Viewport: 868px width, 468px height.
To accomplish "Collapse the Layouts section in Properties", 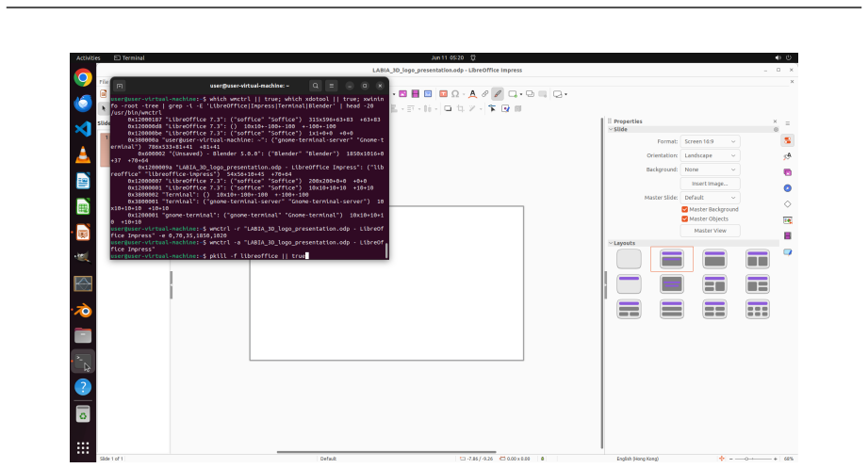I will coord(611,243).
